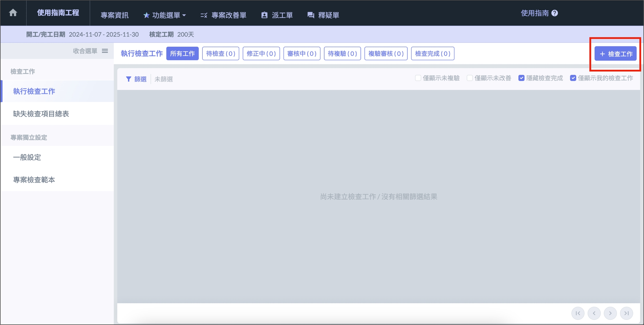Click the help question mark icon
644x325 pixels.
coord(555,13)
